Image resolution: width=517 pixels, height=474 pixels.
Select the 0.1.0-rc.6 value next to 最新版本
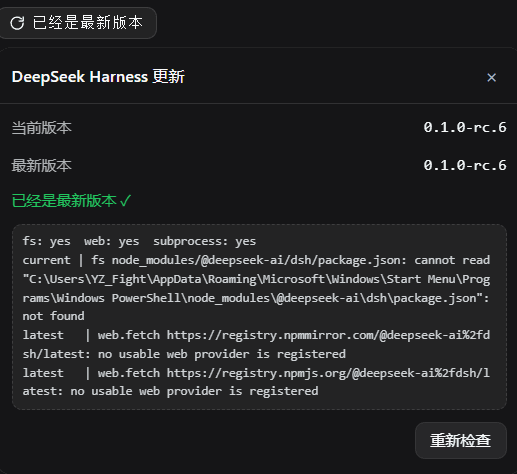coord(465,165)
